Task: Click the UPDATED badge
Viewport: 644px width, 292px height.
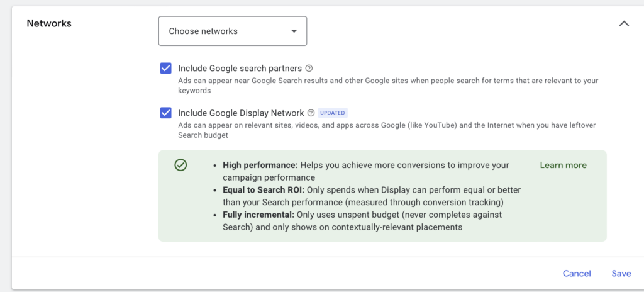Action: (x=333, y=113)
